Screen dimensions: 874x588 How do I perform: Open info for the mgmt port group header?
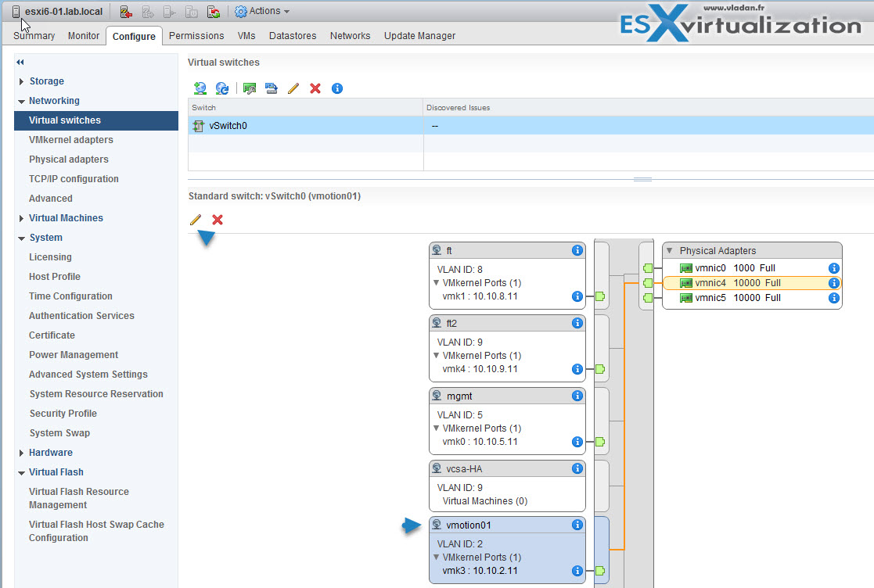point(577,396)
